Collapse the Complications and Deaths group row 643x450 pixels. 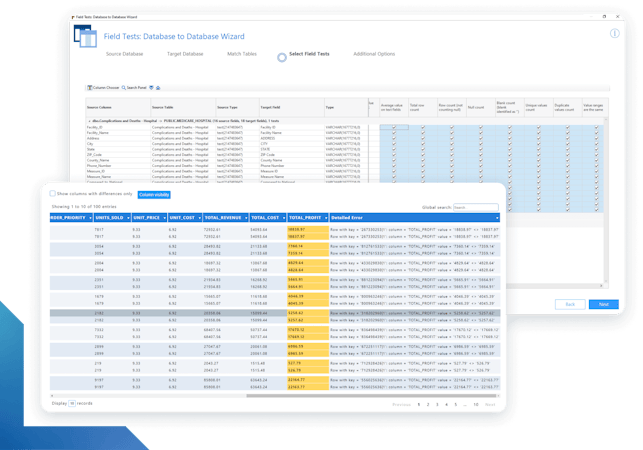pyautogui.click(x=89, y=121)
